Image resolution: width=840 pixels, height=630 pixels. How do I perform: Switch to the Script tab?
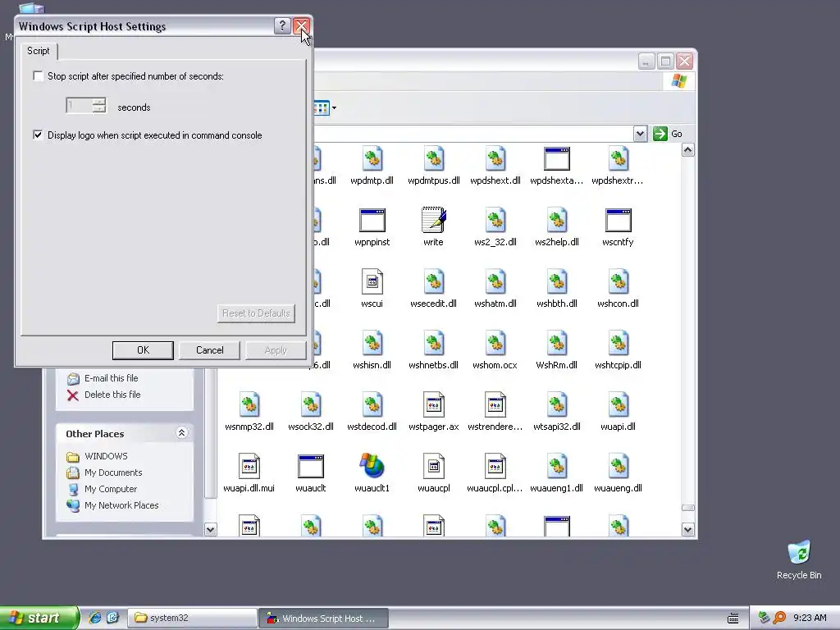coord(38,51)
